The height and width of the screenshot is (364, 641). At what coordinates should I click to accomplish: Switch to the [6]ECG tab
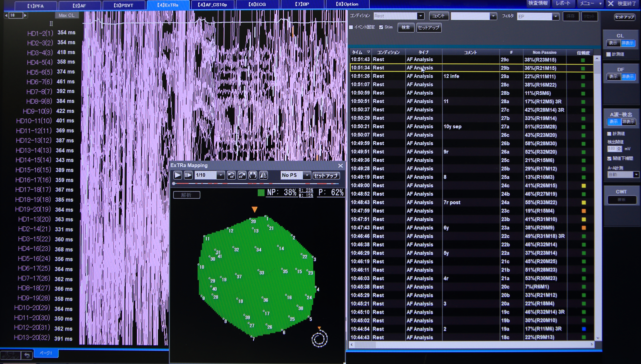click(257, 5)
